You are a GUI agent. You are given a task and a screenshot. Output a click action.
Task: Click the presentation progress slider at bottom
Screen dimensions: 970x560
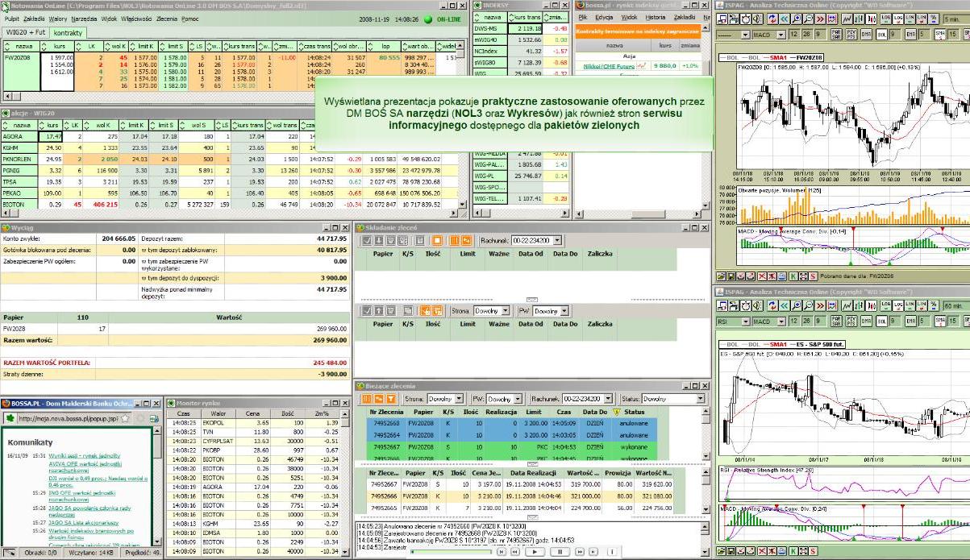click(452, 552)
